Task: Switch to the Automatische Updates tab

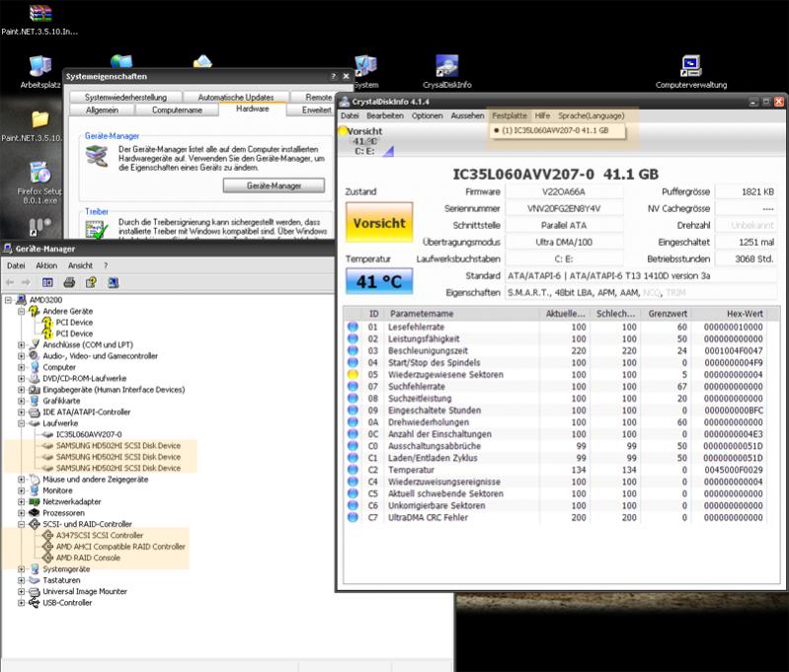Action: [x=236, y=97]
